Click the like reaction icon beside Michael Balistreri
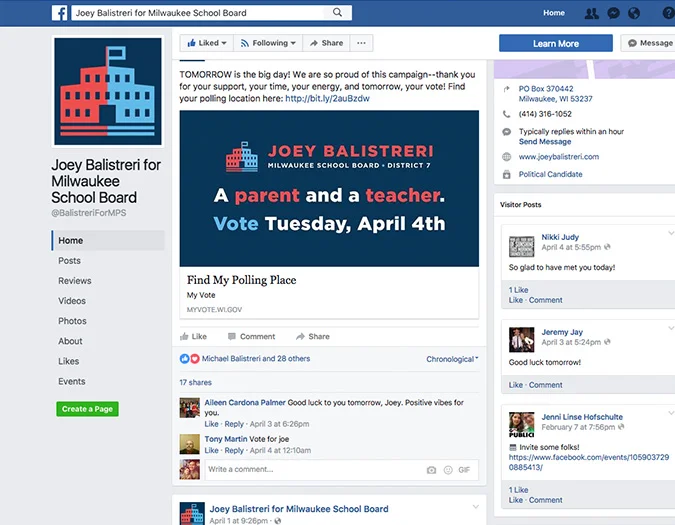This screenshot has height=525, width=675. [x=184, y=358]
